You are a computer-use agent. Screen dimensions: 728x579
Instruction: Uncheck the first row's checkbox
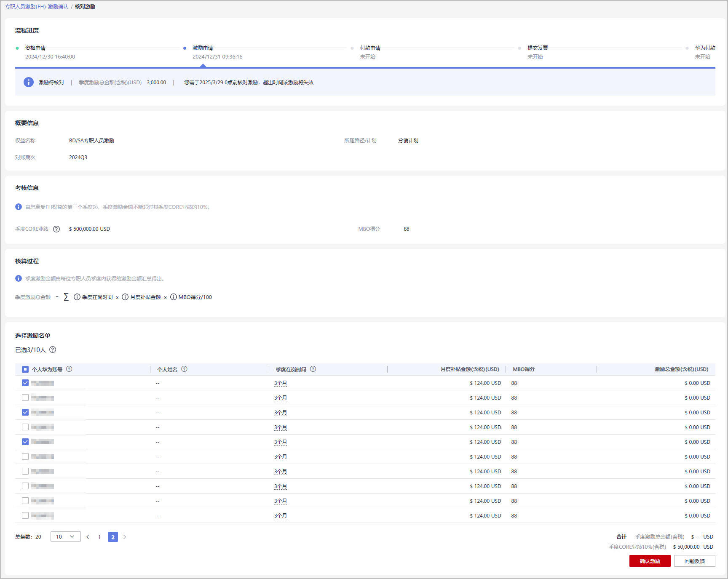point(25,383)
